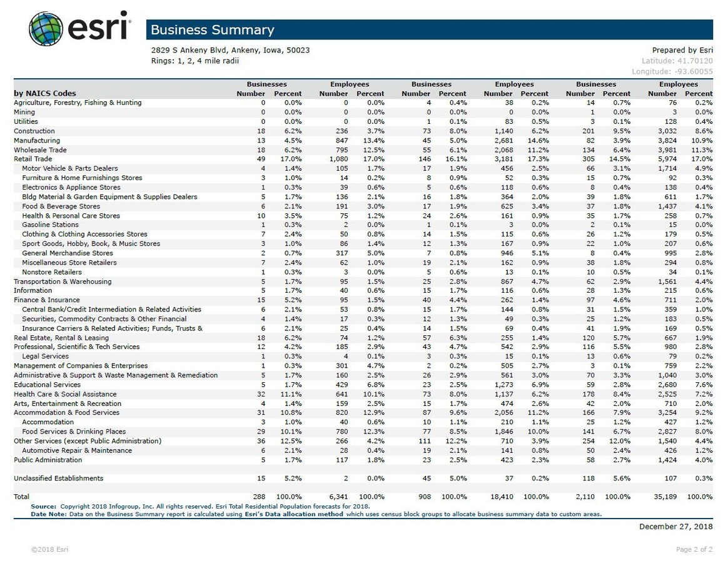The height and width of the screenshot is (563, 728).
Task: Click the "Legal Services" row label
Action: [45, 357]
